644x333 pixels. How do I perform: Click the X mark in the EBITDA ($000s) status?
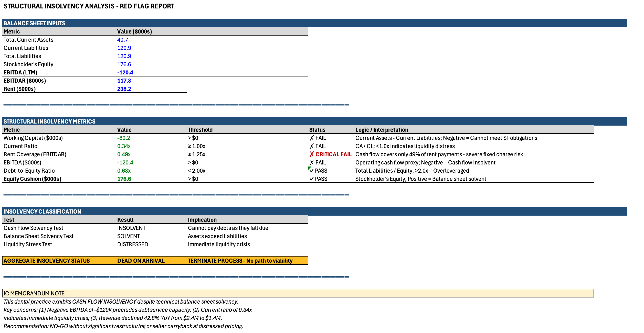[312, 163]
